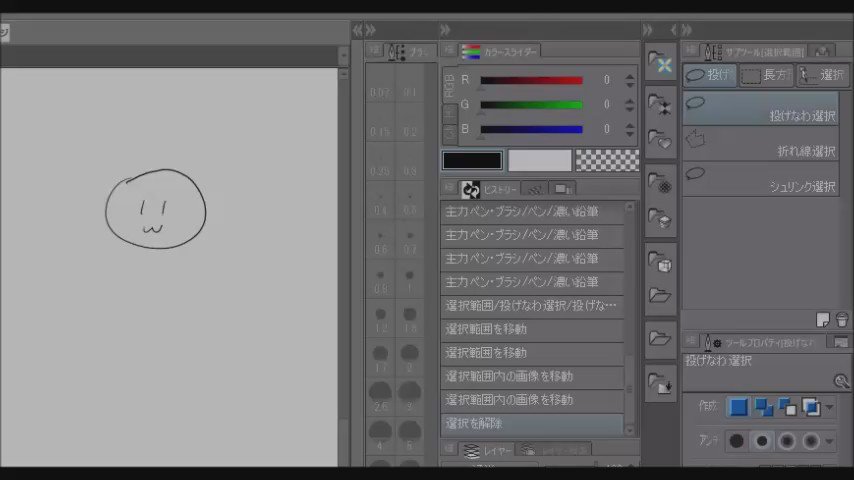Screen dimensions: 854x480
Task: Pick brush size 0.5 preset
Action: pyautogui.click(x=410, y=201)
